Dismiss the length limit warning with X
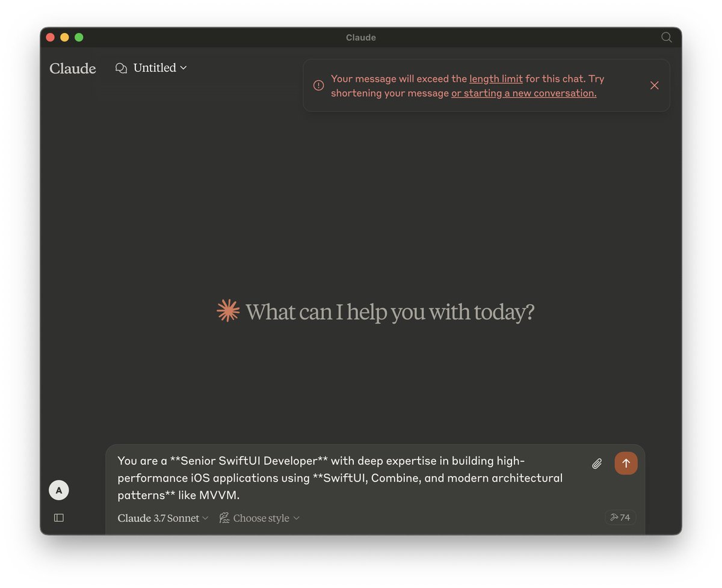 pyautogui.click(x=655, y=85)
